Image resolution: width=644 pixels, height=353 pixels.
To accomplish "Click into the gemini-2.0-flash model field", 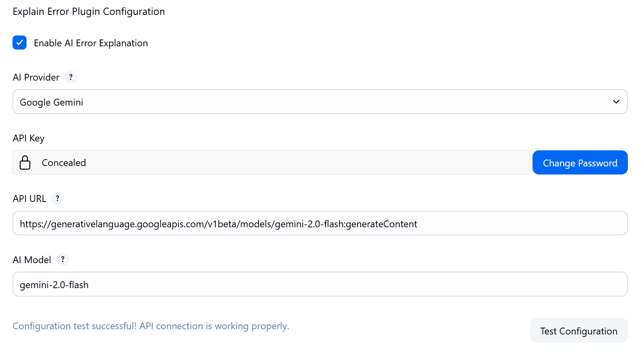I will 320,284.
